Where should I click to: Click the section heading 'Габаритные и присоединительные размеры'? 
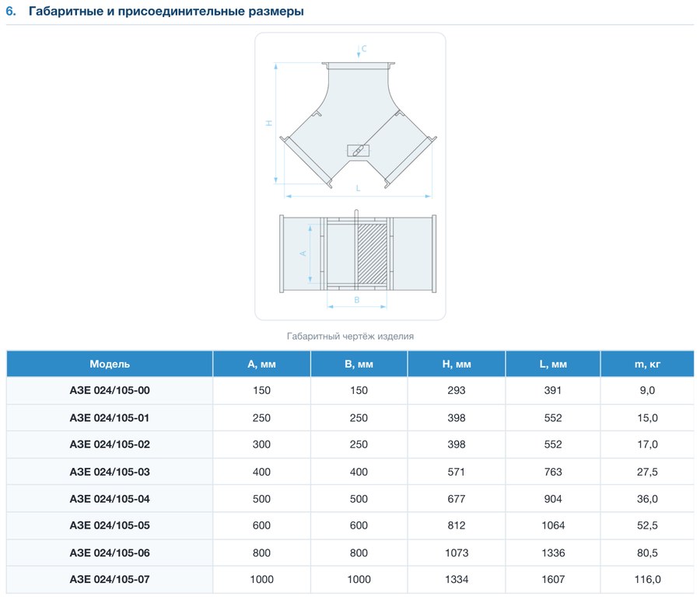tap(166, 11)
